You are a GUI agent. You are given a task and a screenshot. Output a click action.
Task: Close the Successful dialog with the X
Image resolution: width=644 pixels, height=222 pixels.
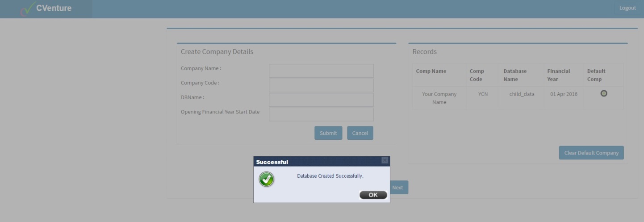tap(385, 160)
